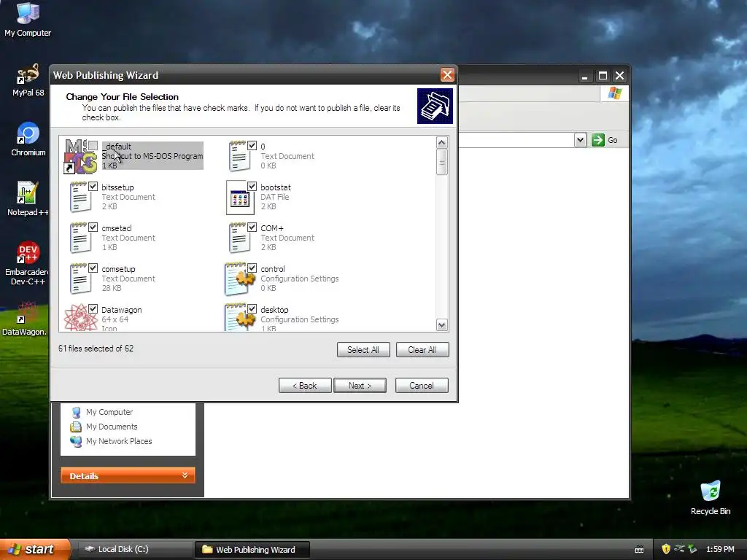This screenshot has height=560, width=747.
Task: Click the bootstat DAT file icon
Action: [239, 198]
